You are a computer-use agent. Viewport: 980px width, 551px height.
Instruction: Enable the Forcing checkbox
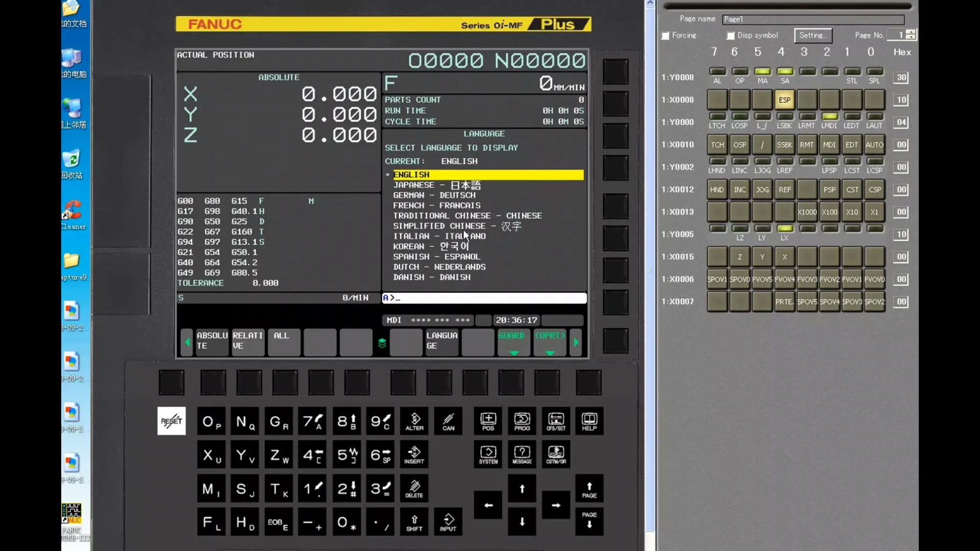tap(666, 36)
